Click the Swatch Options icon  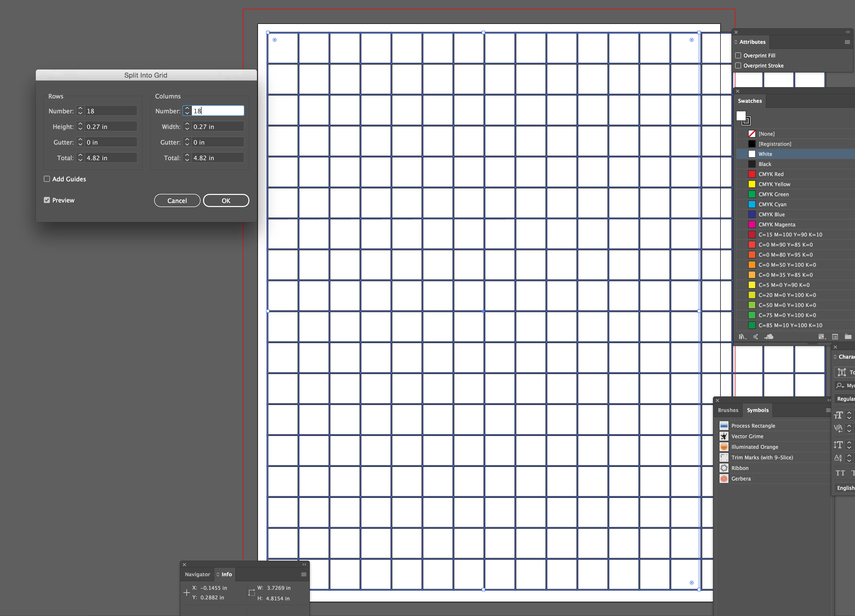(x=835, y=337)
